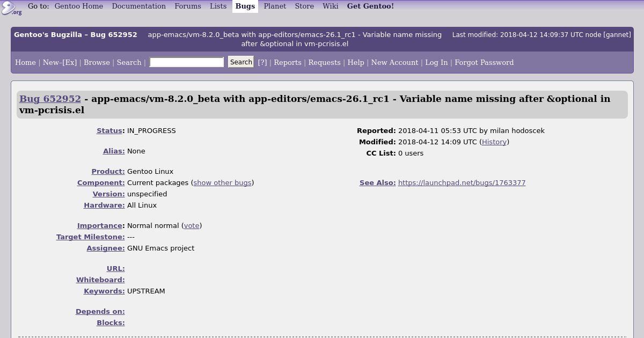Click the See Also label
Viewport: 644px width, 338px height.
pyautogui.click(x=377, y=182)
